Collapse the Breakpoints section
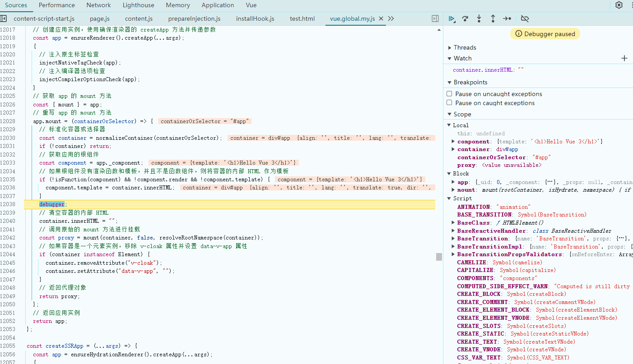This screenshot has height=364, width=633. pyautogui.click(x=450, y=82)
